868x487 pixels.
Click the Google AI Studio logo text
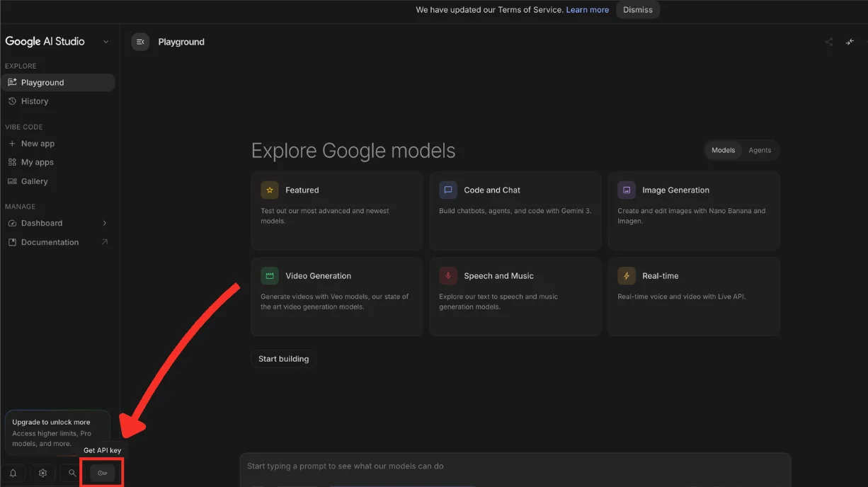45,42
